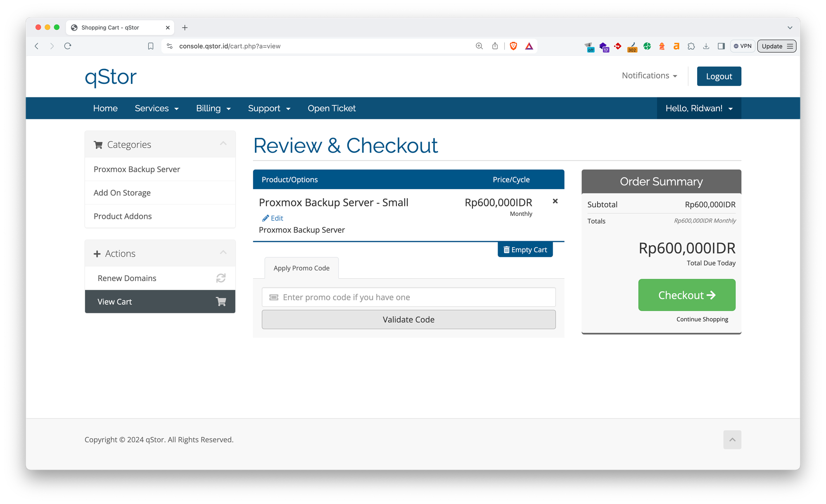Click the address bar URL
The image size is (826, 504).
pyautogui.click(x=230, y=46)
